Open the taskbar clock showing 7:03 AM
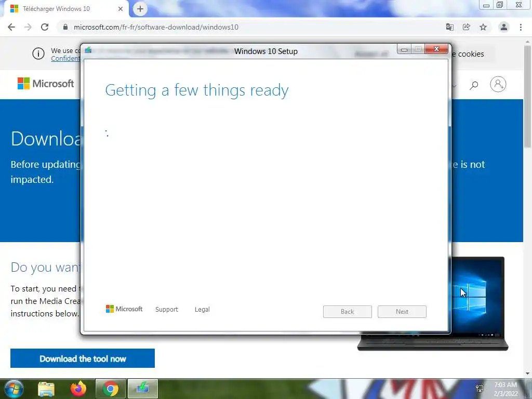This screenshot has height=399, width=532. (506, 389)
